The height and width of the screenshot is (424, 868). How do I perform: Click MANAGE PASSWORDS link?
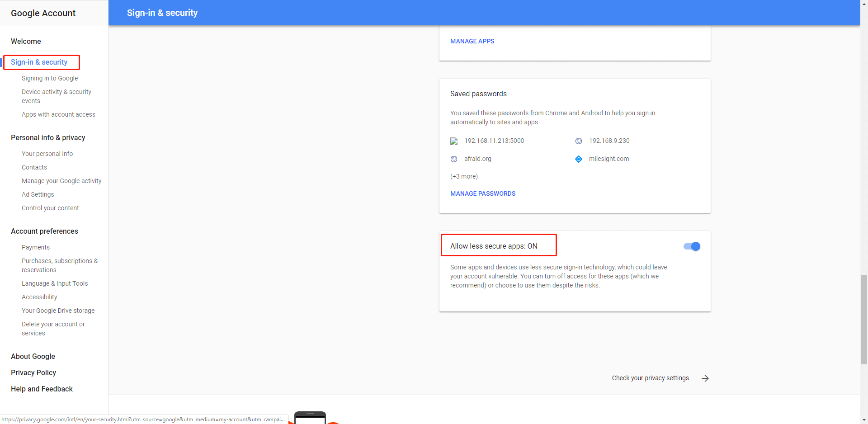(x=483, y=193)
